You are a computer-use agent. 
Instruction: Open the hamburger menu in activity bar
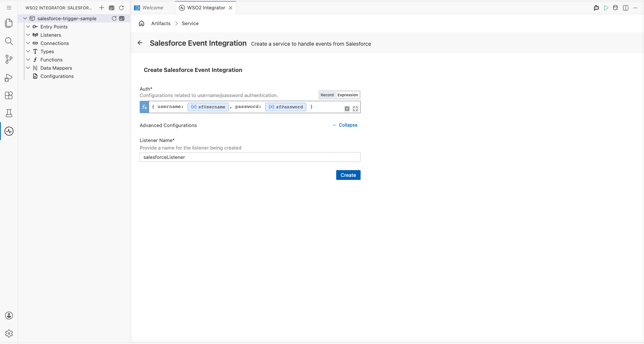9,7
